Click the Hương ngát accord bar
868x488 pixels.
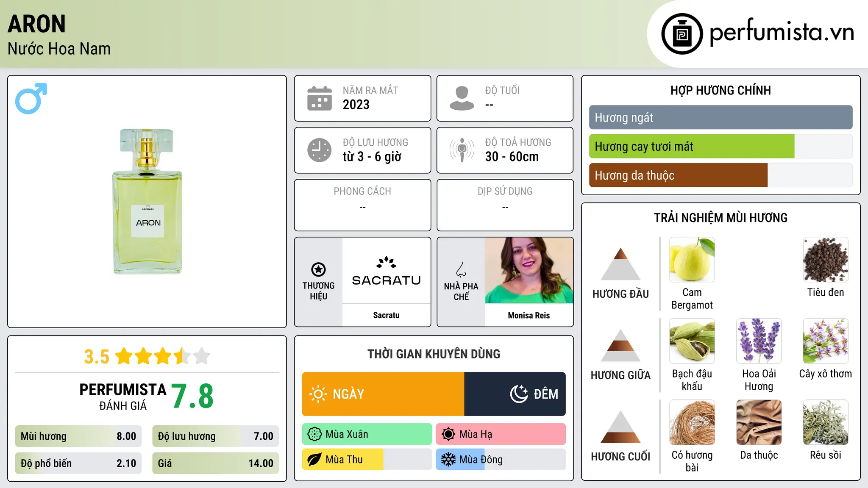721,117
